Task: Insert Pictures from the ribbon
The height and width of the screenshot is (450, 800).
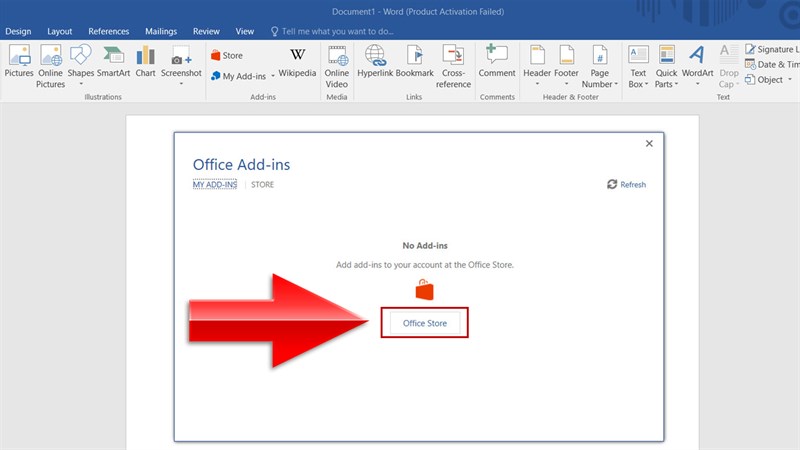Action: (x=19, y=61)
